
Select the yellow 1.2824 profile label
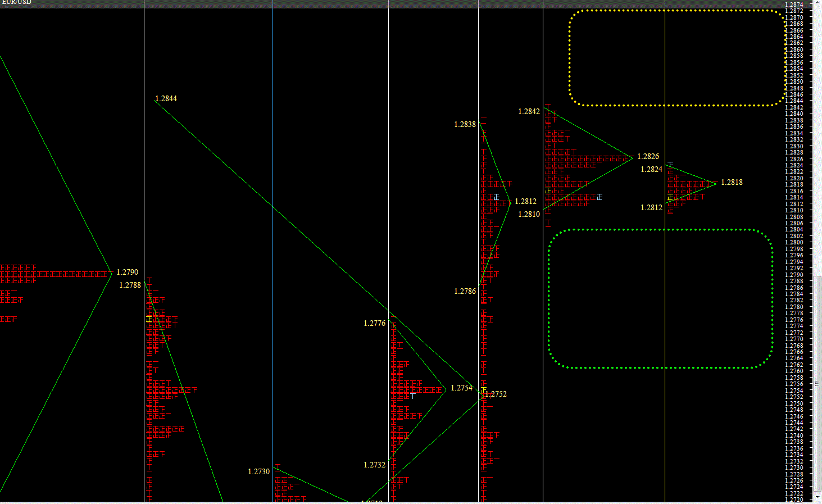(x=652, y=169)
